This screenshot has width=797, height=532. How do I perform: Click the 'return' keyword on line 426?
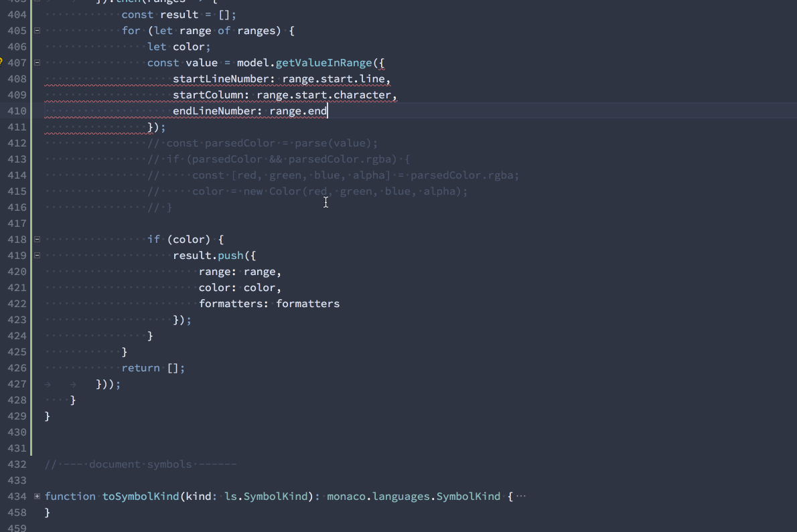140,367
